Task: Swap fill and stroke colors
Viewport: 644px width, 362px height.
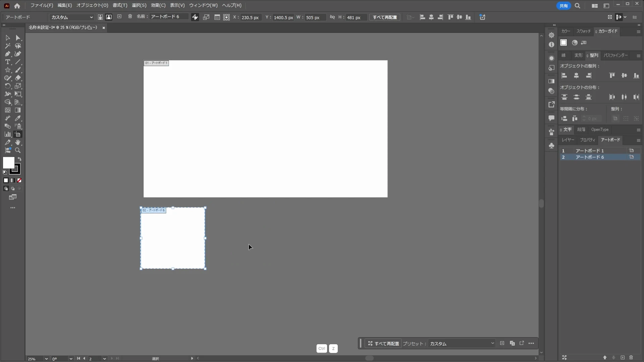Action: click(19, 159)
